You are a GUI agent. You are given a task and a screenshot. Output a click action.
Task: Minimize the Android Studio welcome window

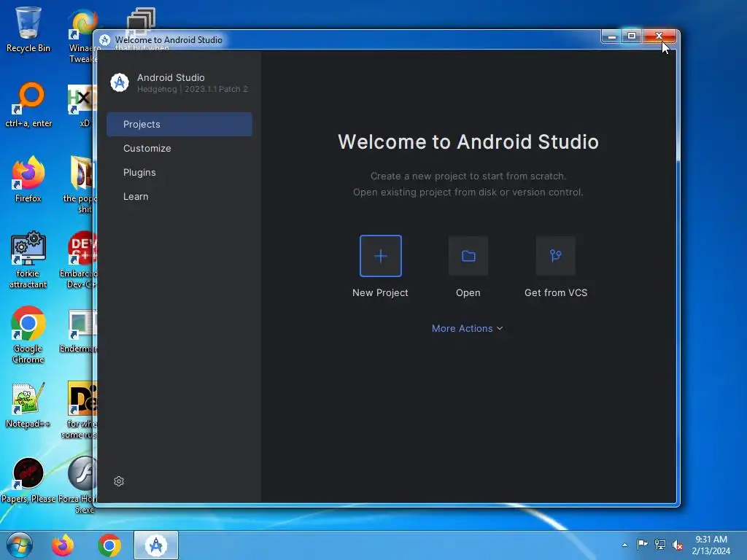point(612,36)
